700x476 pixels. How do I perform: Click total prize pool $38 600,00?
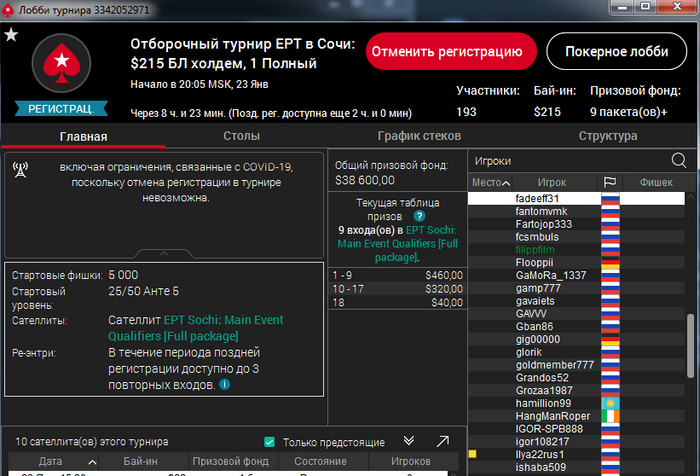[x=365, y=180]
